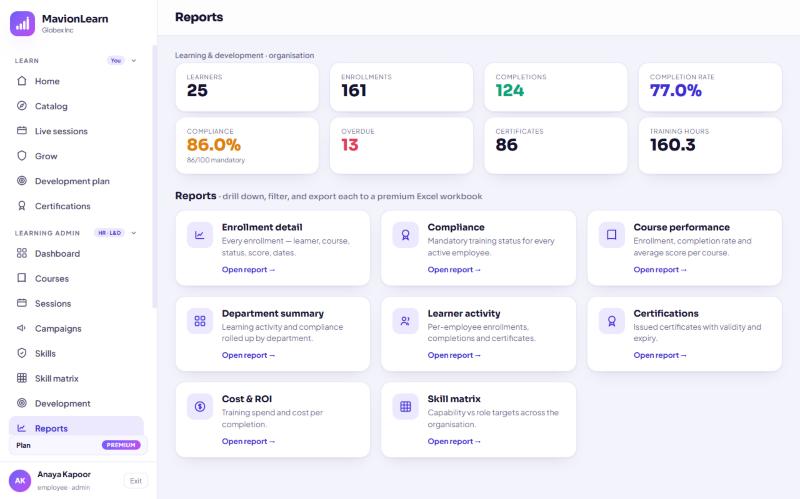
Task: Click the Dashboard grid icon
Action: click(21, 253)
